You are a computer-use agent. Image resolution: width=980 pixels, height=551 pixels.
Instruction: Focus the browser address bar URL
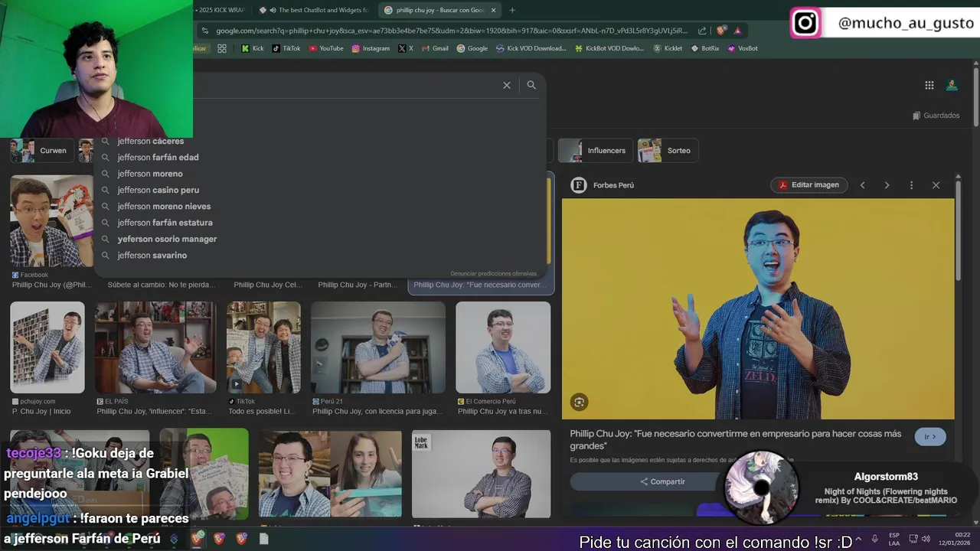pos(452,31)
